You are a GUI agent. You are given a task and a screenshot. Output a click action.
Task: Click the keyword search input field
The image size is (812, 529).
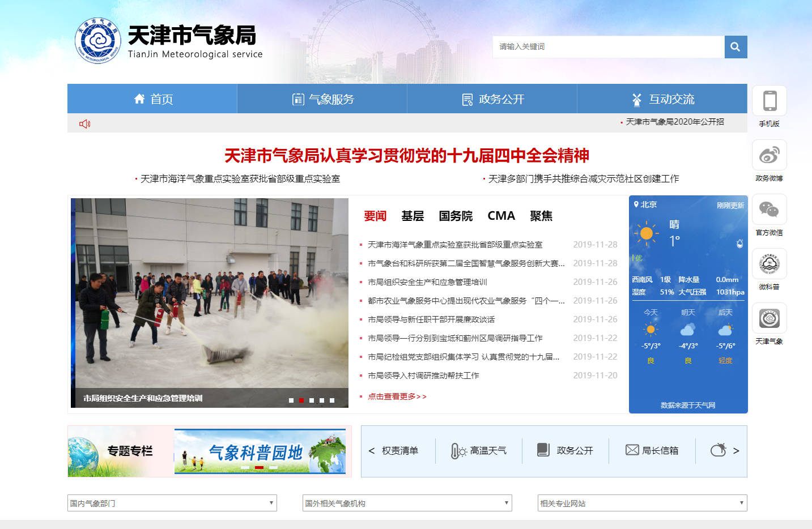click(x=608, y=47)
